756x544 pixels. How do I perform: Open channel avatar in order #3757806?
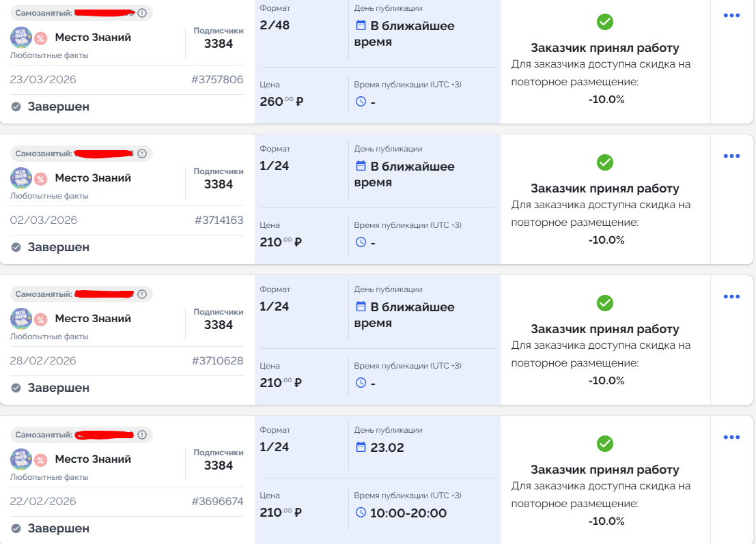coord(21,38)
